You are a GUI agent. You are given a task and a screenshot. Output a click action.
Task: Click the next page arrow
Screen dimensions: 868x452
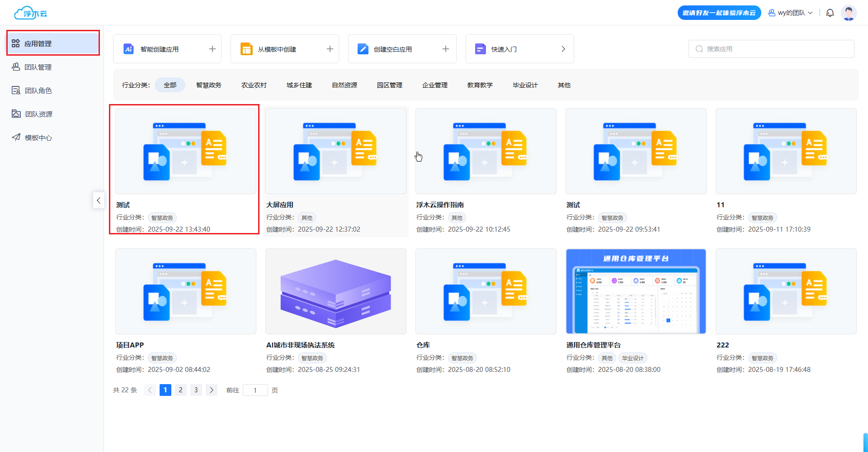(211, 390)
